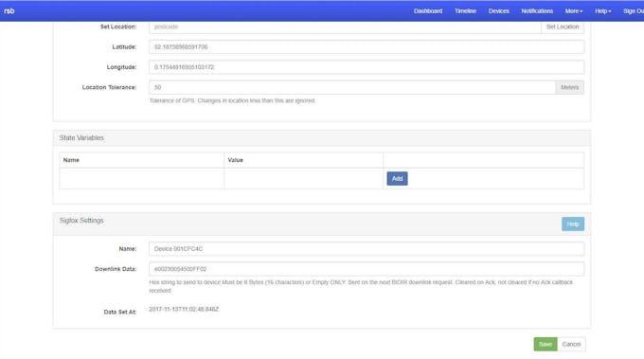Focus the Longitude input field

(x=367, y=67)
